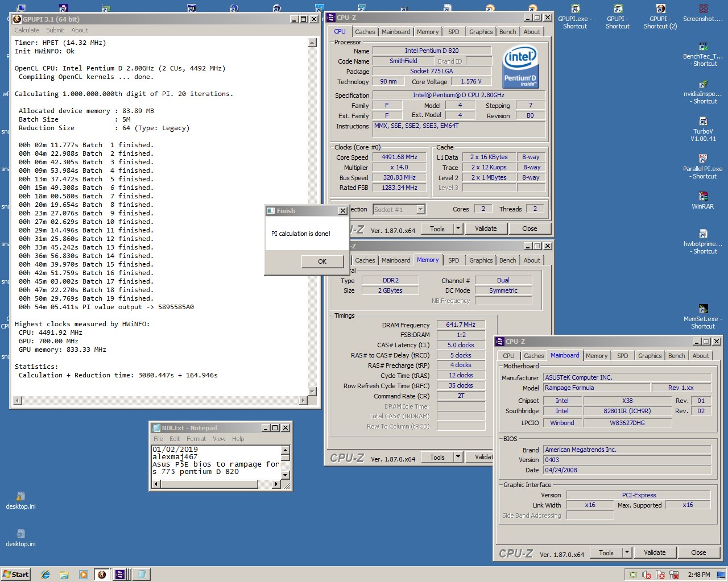Select the BenchTec_T shortcut desktop icon
The image size is (728, 582).
coord(703,54)
